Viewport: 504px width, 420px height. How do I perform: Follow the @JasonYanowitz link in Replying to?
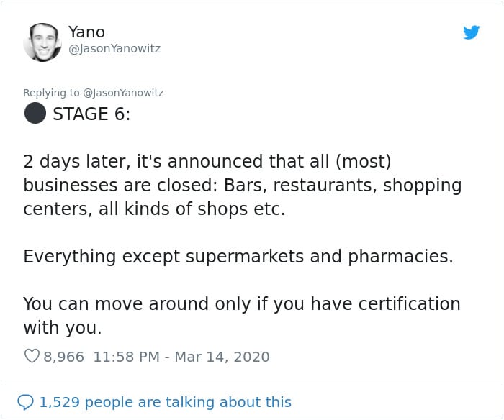click(123, 93)
